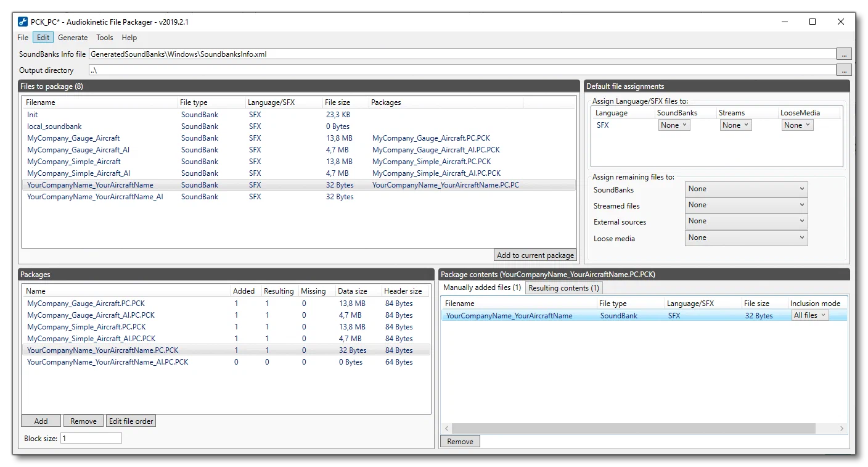
Task: Click scrollbar left arrow in Package contents
Action: (446, 428)
